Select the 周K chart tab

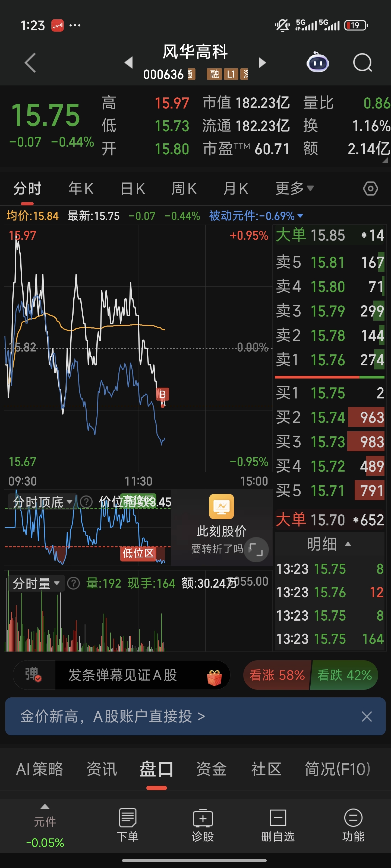pos(184,188)
